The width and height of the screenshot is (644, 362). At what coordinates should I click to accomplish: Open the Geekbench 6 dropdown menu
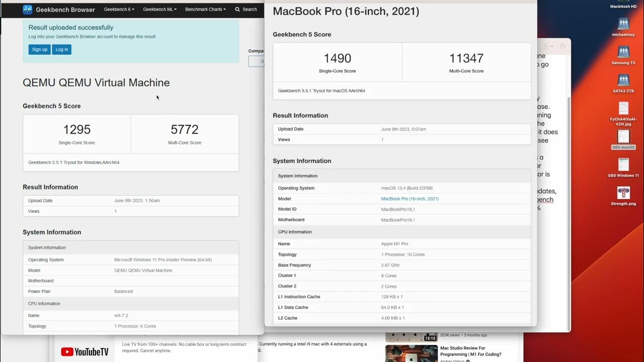pyautogui.click(x=119, y=9)
